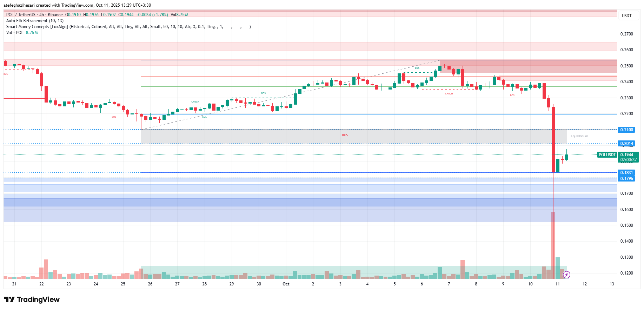Image resolution: width=644 pixels, height=310 pixels.
Task: Click the Oct label on time axis
Action: point(286,284)
